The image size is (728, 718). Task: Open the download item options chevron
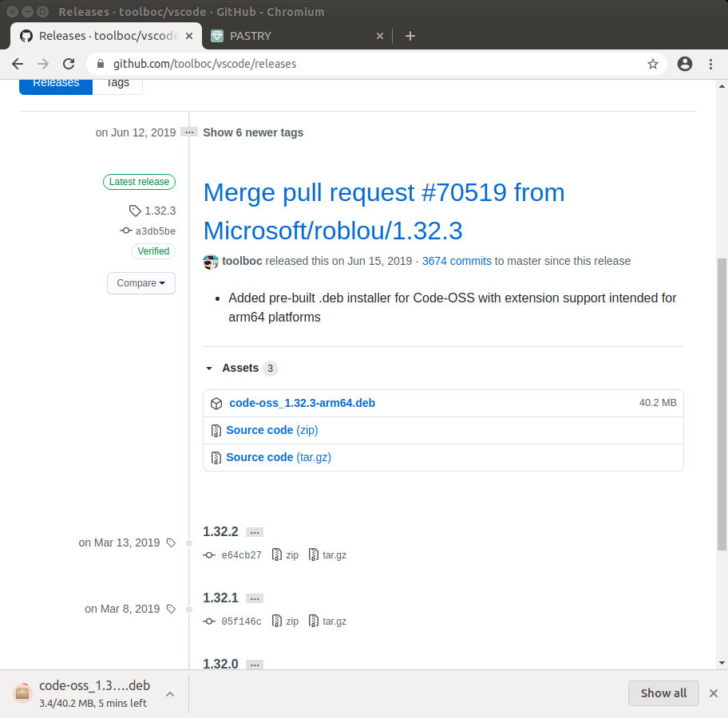click(x=170, y=694)
